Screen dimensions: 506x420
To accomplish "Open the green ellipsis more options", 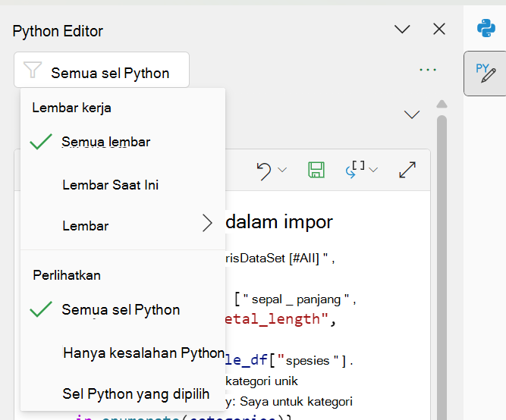I will (428, 70).
